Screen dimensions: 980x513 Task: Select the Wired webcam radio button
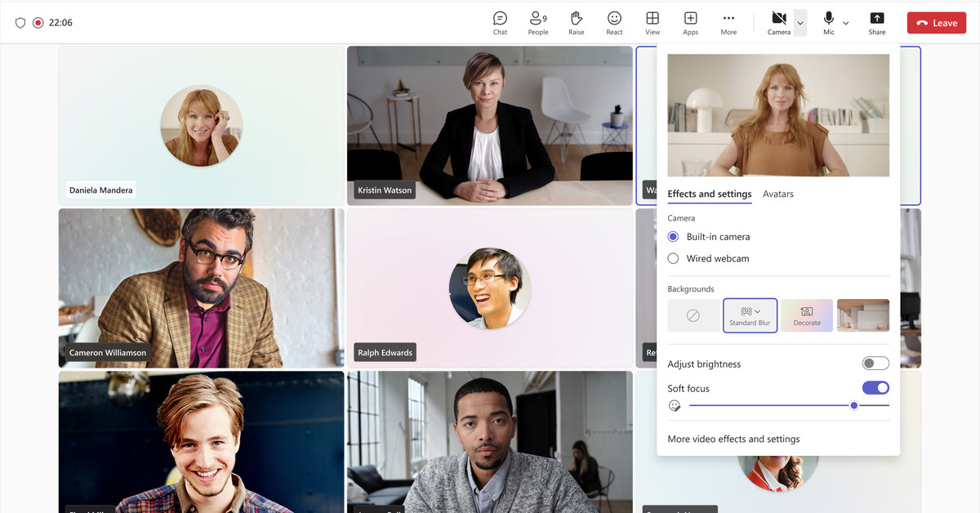[x=672, y=257]
